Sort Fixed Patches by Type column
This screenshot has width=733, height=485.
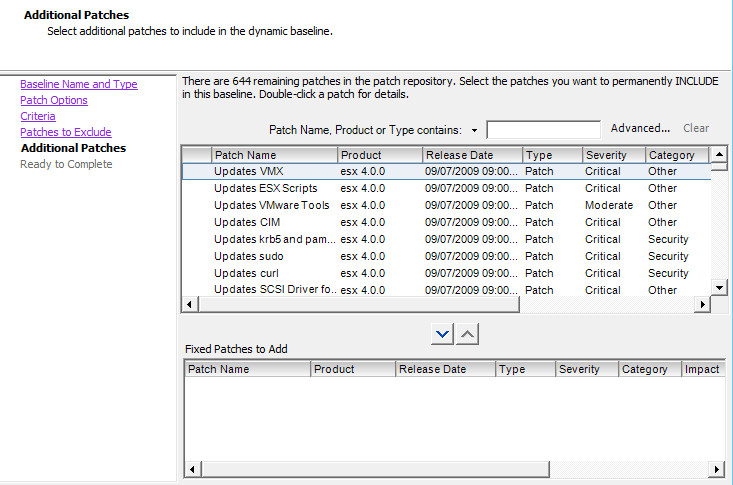coord(525,369)
